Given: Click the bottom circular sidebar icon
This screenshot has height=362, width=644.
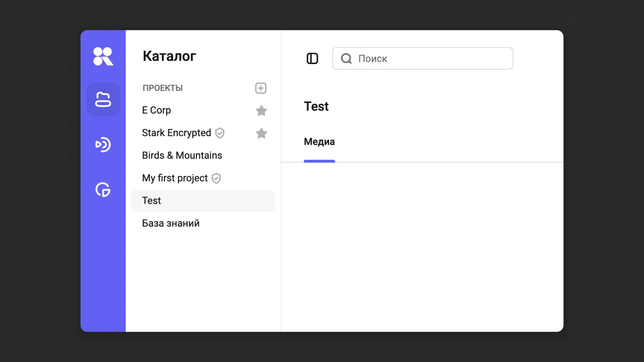Looking at the screenshot, I should coord(103,190).
